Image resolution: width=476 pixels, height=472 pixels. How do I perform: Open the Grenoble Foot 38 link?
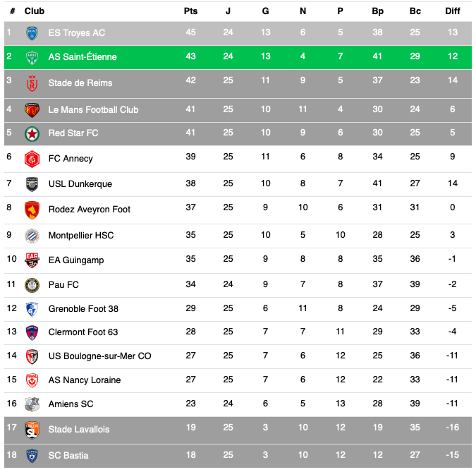point(83,309)
